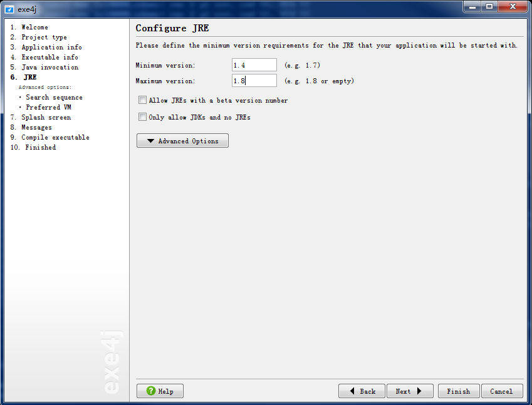Click the Back button
The image size is (532, 405).
pyautogui.click(x=362, y=391)
